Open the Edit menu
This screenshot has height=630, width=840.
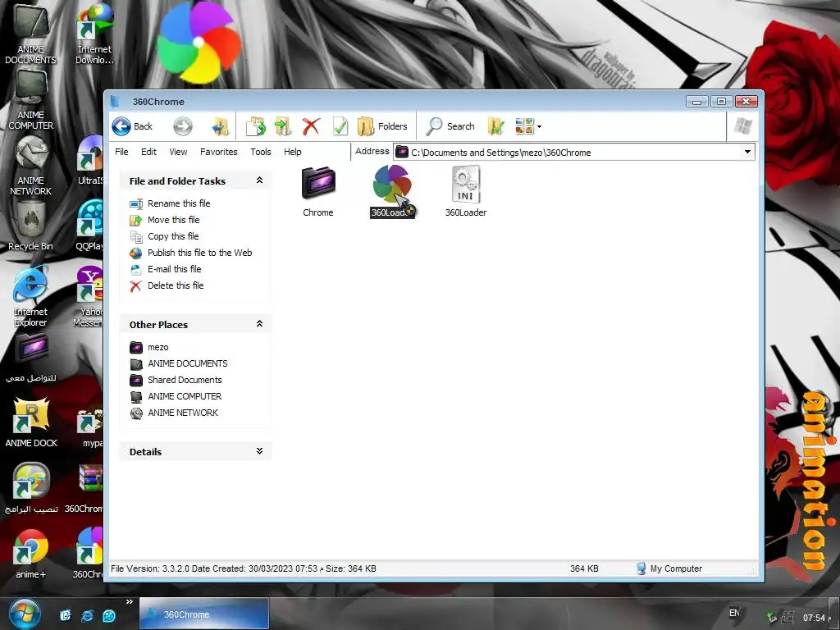pyautogui.click(x=148, y=152)
